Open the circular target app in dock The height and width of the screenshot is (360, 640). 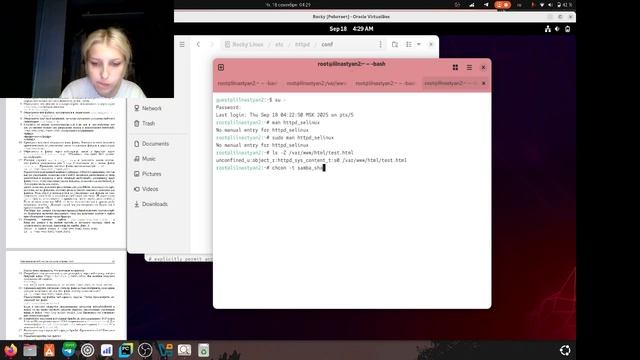coord(87,350)
